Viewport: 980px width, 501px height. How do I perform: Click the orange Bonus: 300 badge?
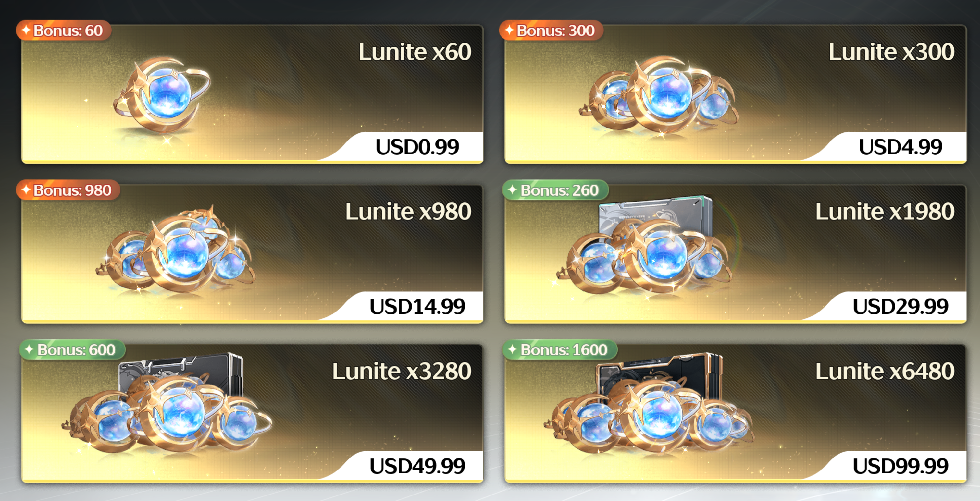[x=551, y=31]
